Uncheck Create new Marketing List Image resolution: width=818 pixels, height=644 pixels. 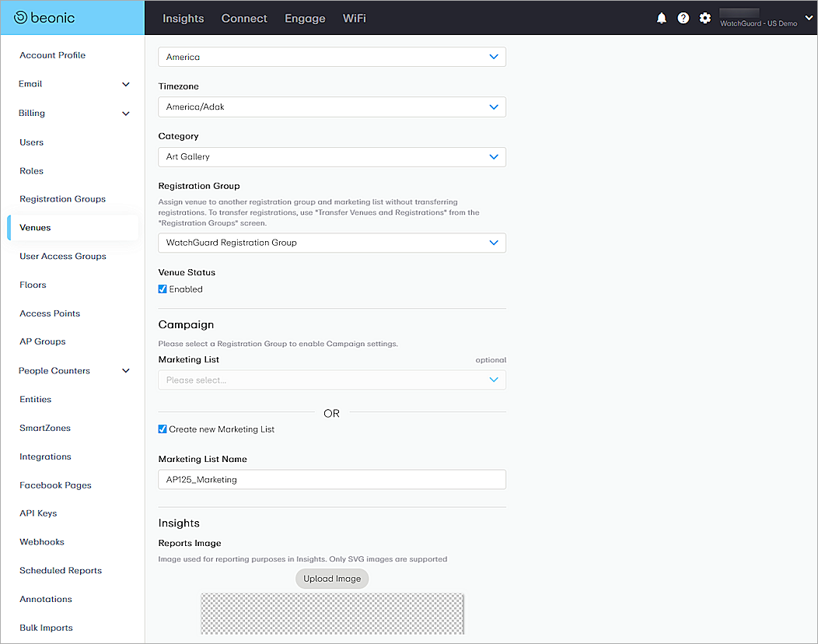(163, 429)
